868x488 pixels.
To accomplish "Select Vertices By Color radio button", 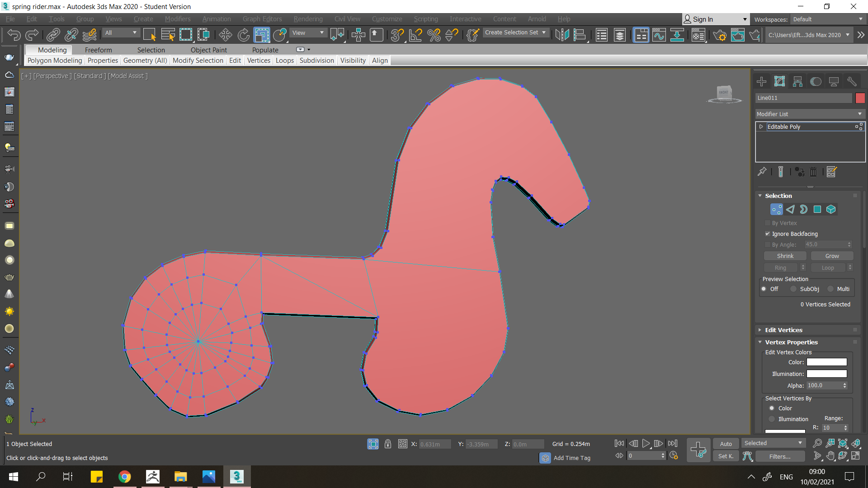I will point(772,408).
